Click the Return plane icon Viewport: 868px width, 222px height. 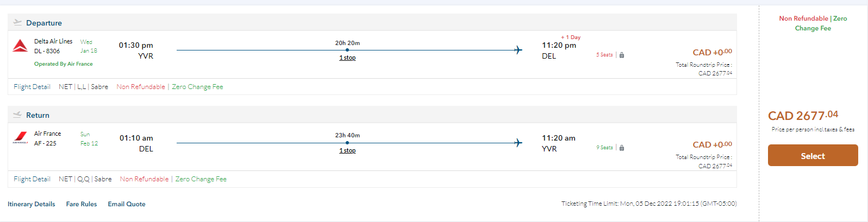coord(17,115)
